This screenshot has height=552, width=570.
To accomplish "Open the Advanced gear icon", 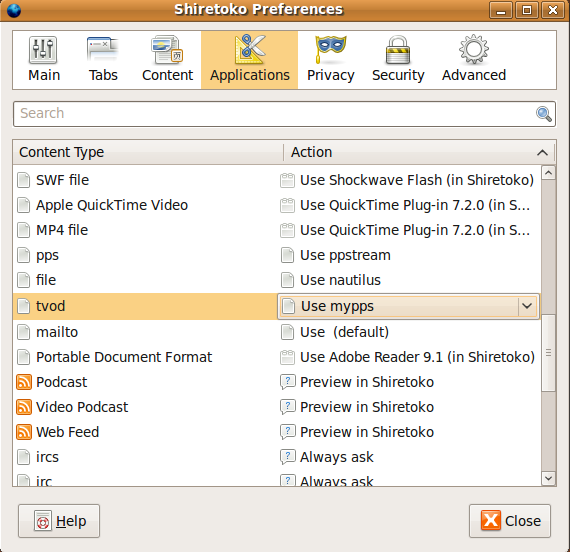I will (474, 49).
